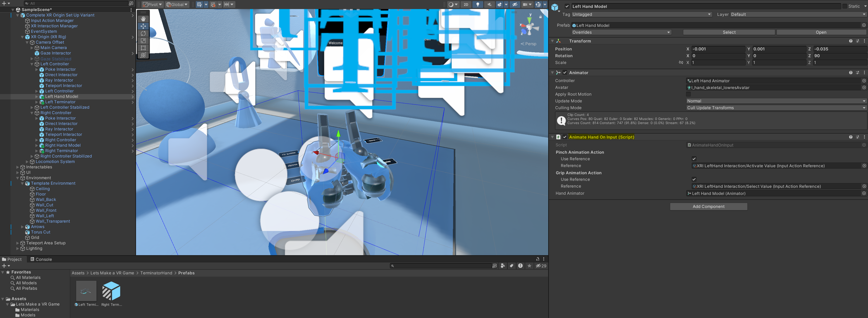Select the Scale tool
868x318 pixels.
click(143, 41)
